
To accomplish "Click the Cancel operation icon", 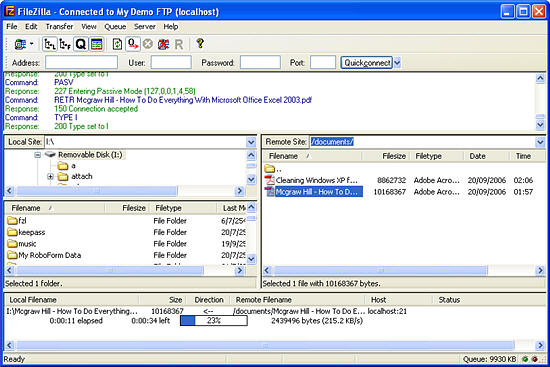I will coord(148,44).
